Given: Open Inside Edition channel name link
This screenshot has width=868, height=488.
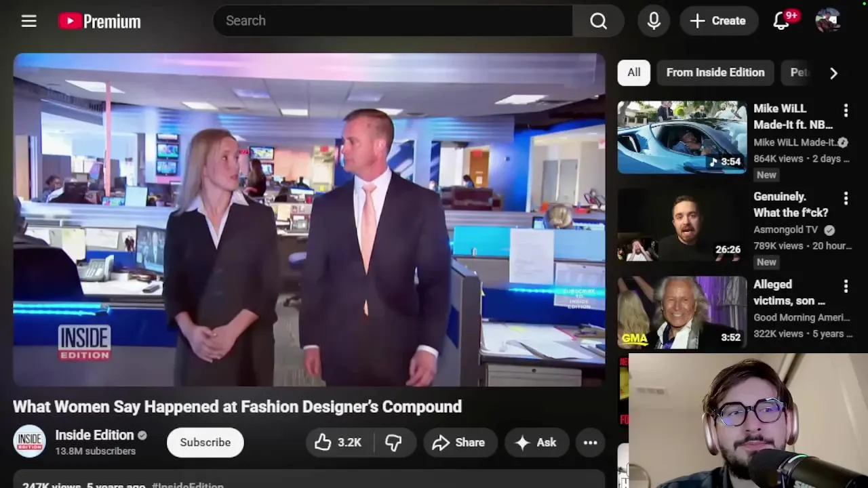Looking at the screenshot, I should (94, 435).
